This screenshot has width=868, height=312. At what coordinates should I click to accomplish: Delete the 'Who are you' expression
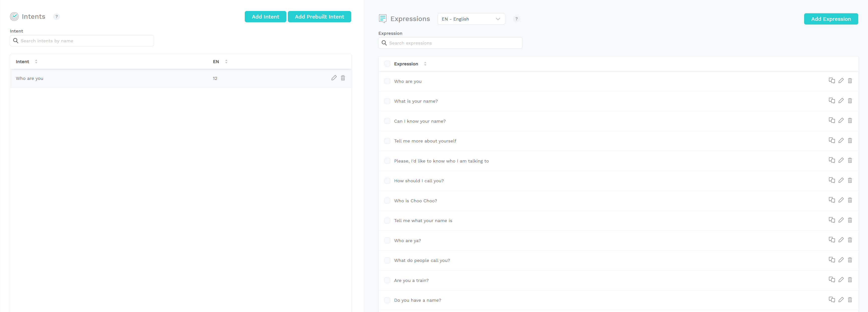(x=850, y=81)
